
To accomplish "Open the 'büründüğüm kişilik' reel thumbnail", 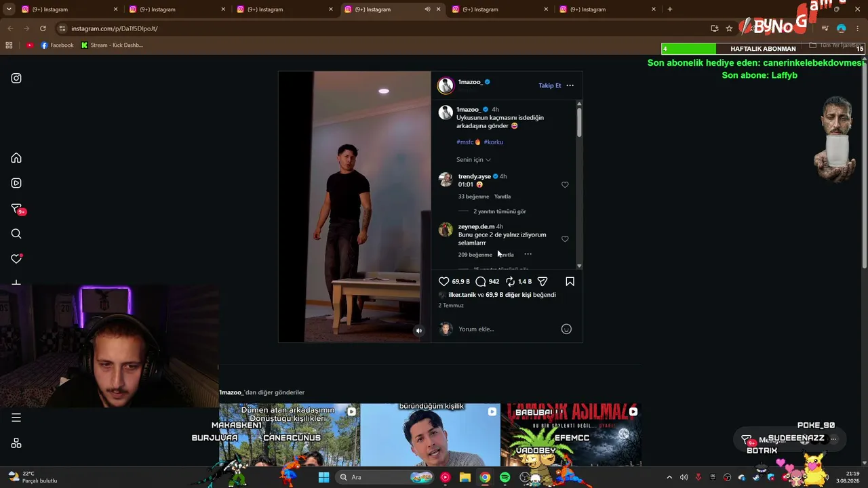I will [x=431, y=435].
